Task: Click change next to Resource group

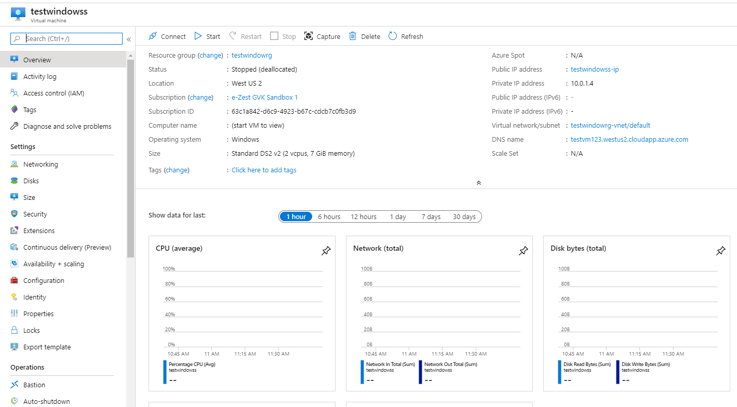Action: (x=210, y=55)
